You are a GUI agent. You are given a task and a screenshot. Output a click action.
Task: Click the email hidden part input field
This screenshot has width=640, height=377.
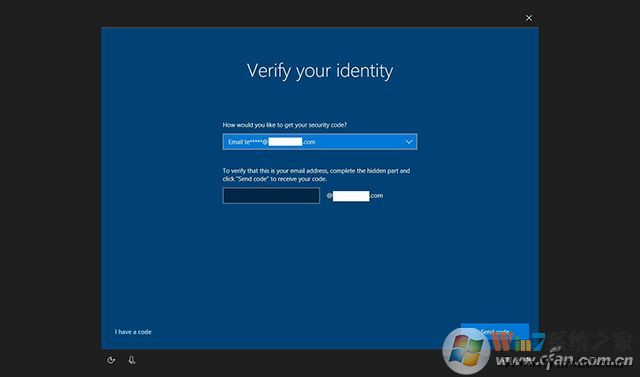[x=271, y=196]
